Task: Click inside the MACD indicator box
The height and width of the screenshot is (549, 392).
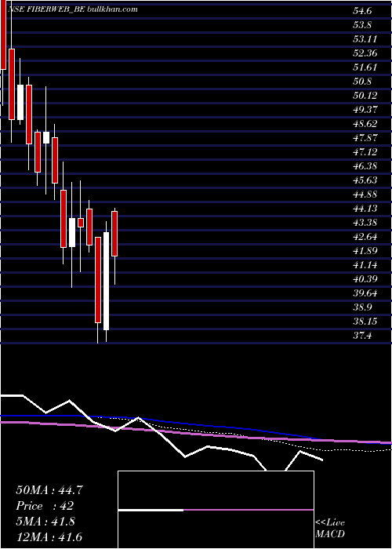Action: [x=216, y=510]
